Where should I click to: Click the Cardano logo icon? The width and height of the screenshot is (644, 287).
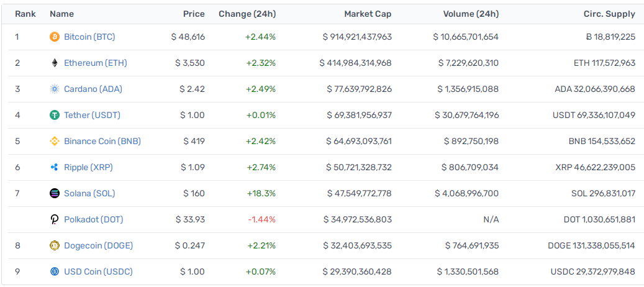(x=55, y=89)
